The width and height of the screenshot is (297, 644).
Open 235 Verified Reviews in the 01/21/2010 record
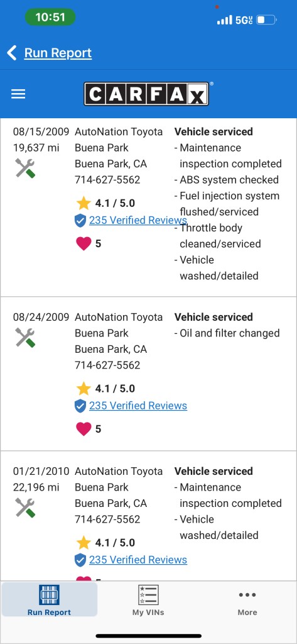138,559
